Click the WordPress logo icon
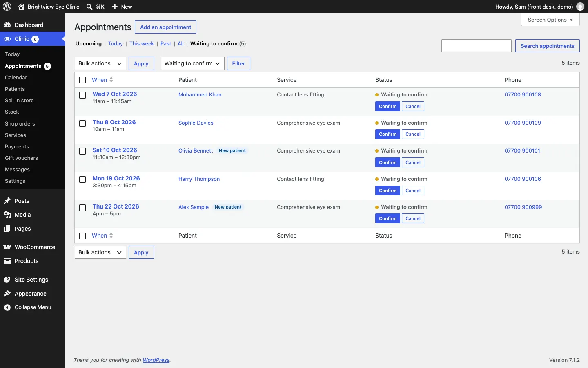The image size is (588, 368). 7,7
